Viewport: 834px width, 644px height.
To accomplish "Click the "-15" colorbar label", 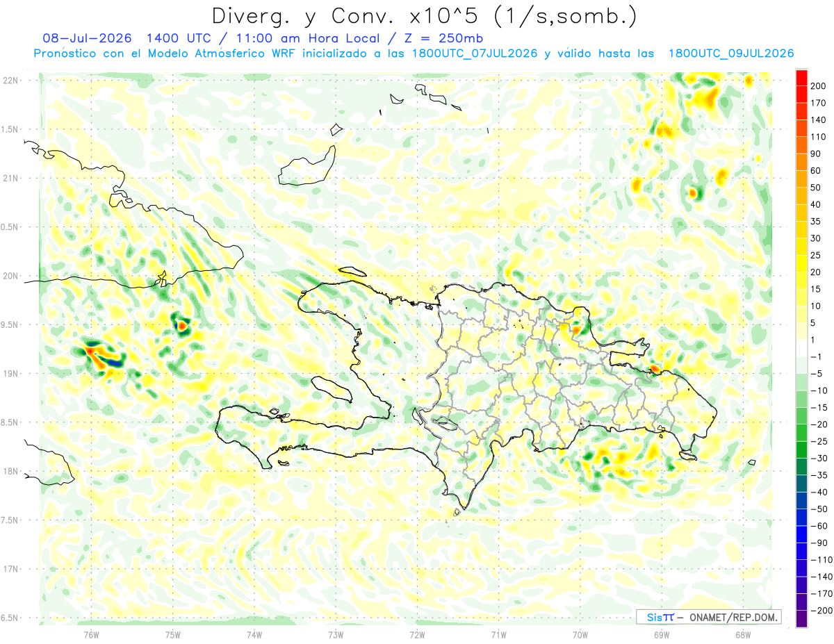I will pos(820,407).
